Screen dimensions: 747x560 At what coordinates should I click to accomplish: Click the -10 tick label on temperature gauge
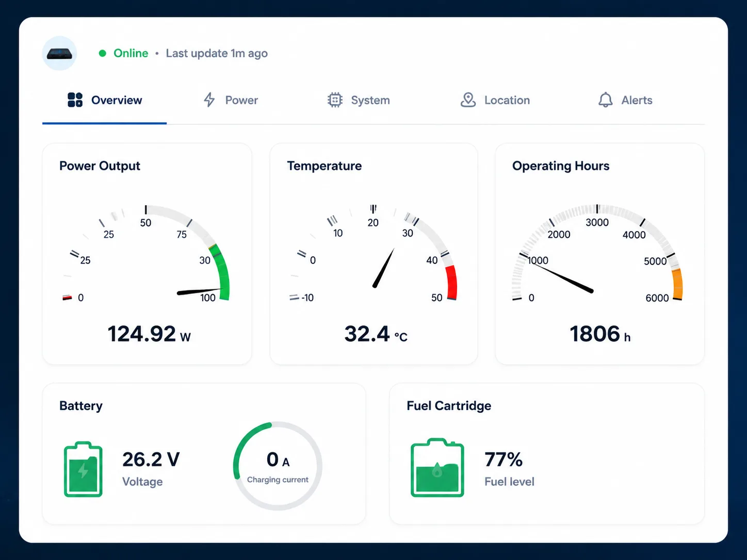click(307, 298)
